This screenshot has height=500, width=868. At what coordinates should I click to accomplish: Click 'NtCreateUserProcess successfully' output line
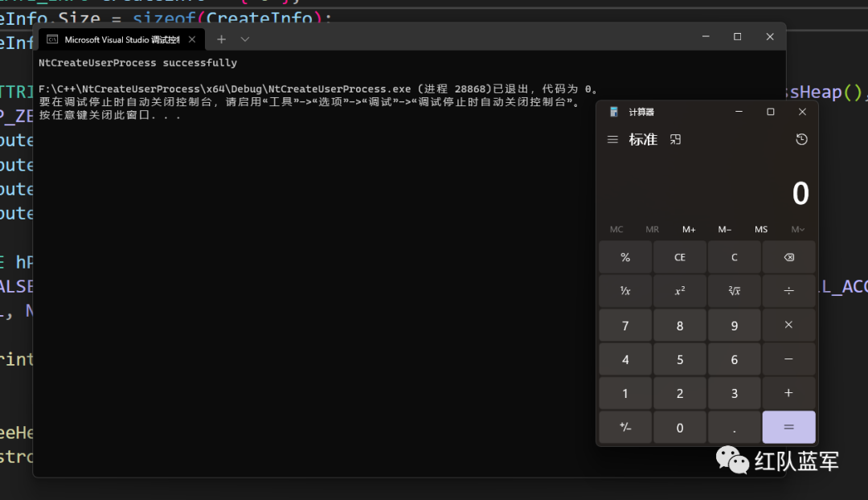(x=138, y=63)
